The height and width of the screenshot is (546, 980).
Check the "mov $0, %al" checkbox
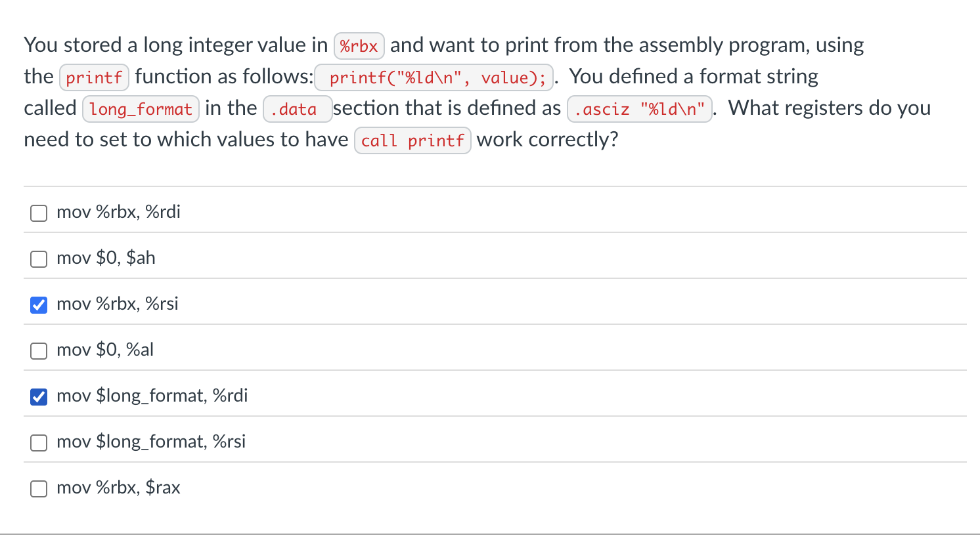[x=38, y=350]
